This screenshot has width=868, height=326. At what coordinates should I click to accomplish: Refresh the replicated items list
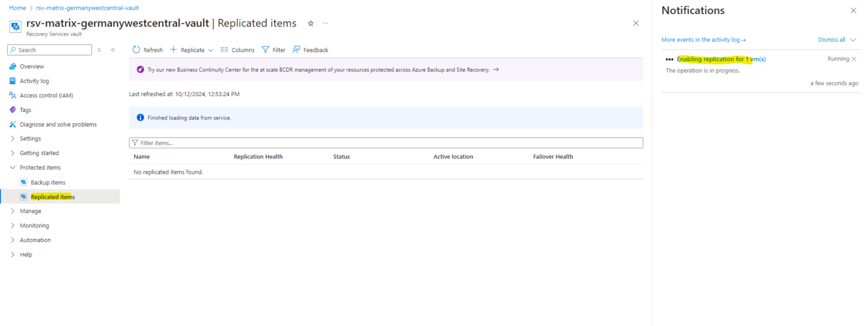[x=147, y=50]
